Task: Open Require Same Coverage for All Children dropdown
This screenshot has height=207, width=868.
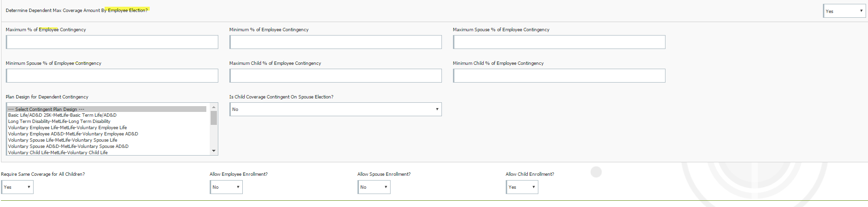Action: [x=17, y=187]
